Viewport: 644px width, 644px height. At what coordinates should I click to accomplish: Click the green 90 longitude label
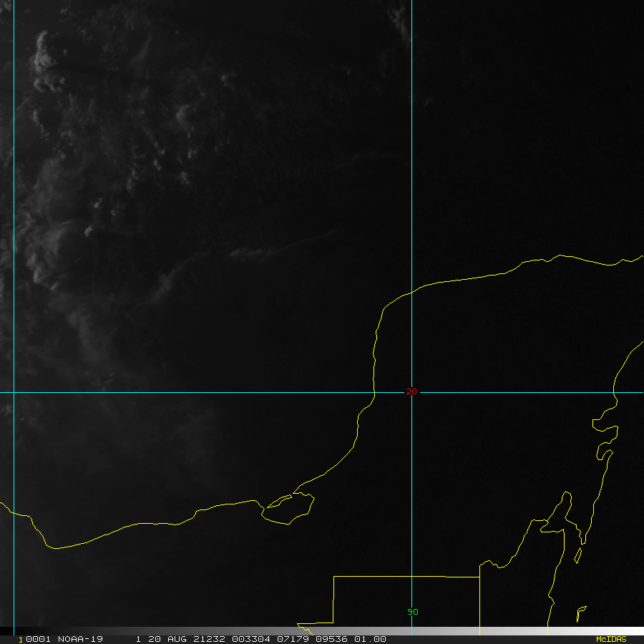[412, 612]
